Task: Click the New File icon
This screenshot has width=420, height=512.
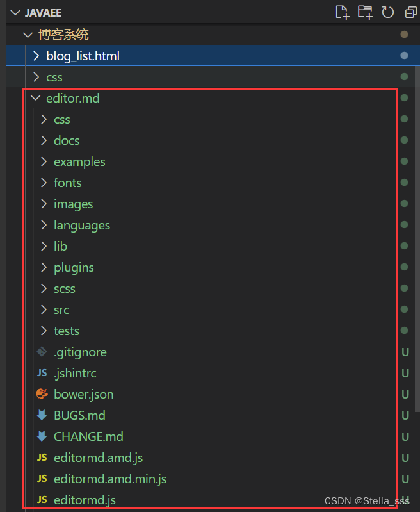Action: [x=343, y=12]
